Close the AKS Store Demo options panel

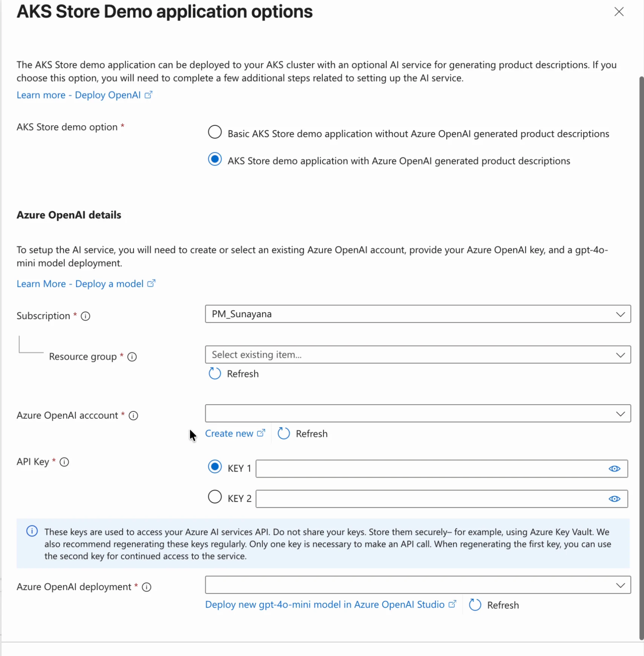(x=619, y=12)
